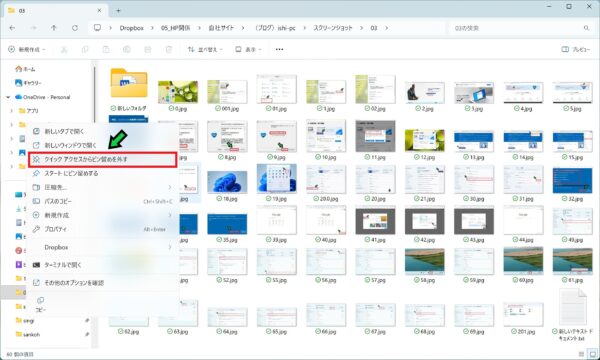Image resolution: width=600 pixels, height=360 pixels.
Task: Open the 並べ替え sort dropdown
Action: tap(205, 49)
